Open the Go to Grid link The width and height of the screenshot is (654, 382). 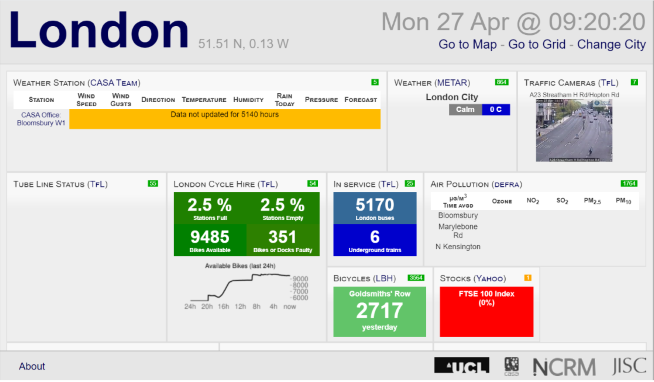537,44
